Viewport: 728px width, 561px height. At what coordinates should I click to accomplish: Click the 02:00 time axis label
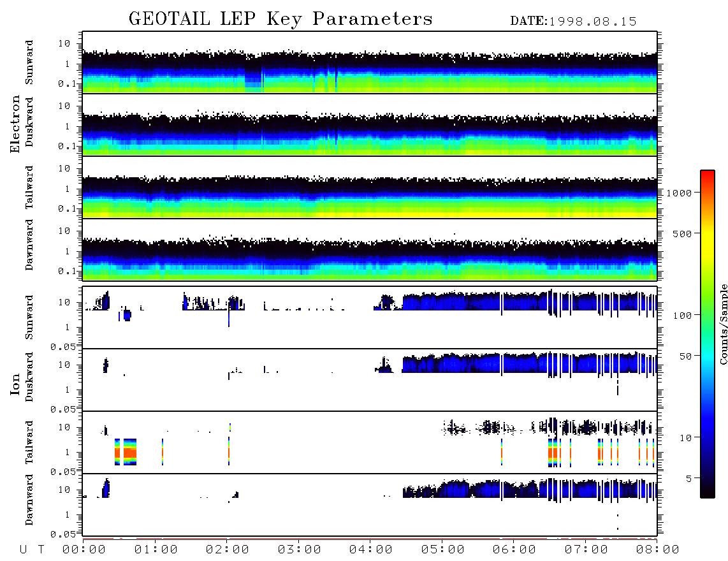228,550
